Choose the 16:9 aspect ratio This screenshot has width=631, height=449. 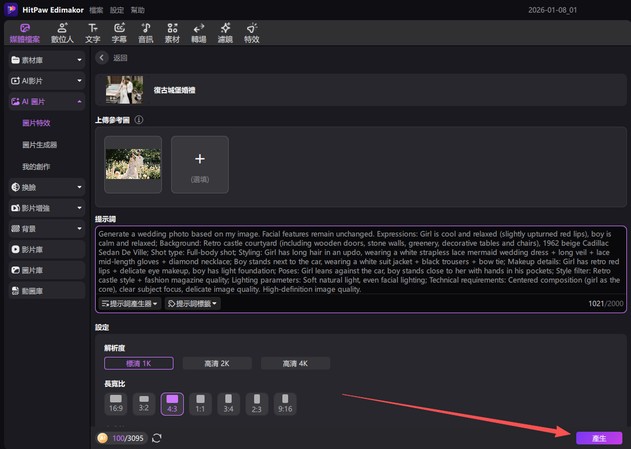pos(116,403)
